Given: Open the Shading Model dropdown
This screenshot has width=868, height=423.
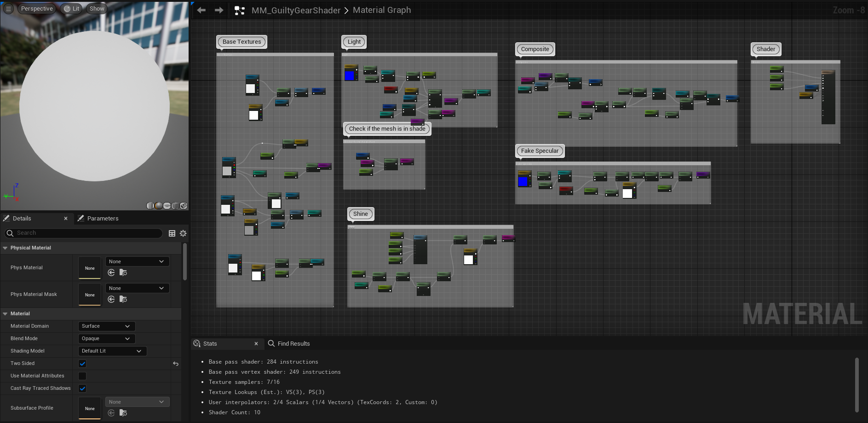Looking at the screenshot, I should tap(112, 351).
